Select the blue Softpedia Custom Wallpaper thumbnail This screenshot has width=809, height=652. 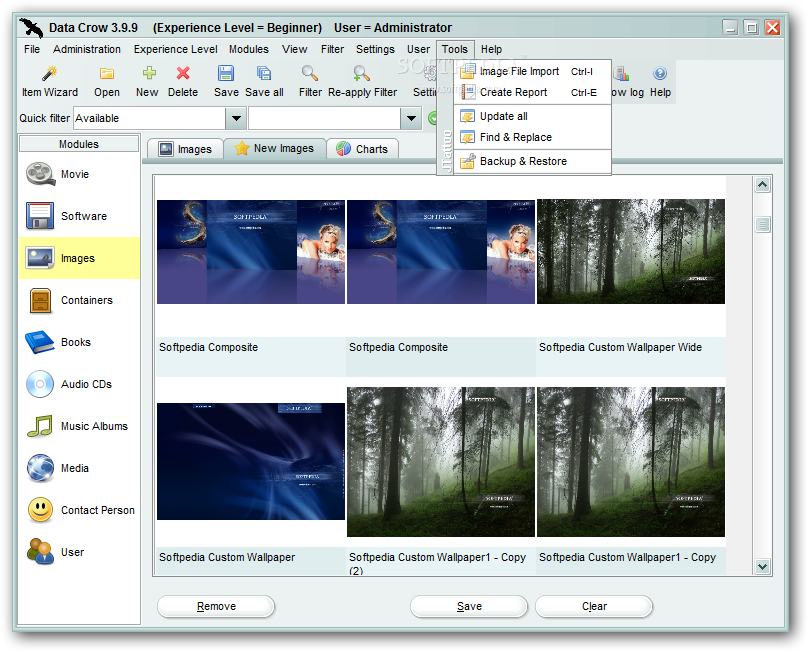click(x=251, y=461)
